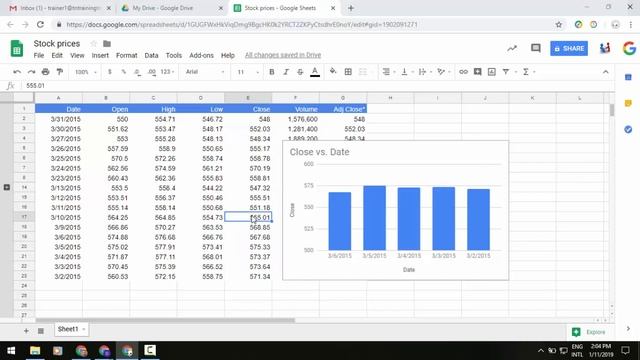
Task: Switch to the My Drive browser tab
Action: tap(171, 8)
